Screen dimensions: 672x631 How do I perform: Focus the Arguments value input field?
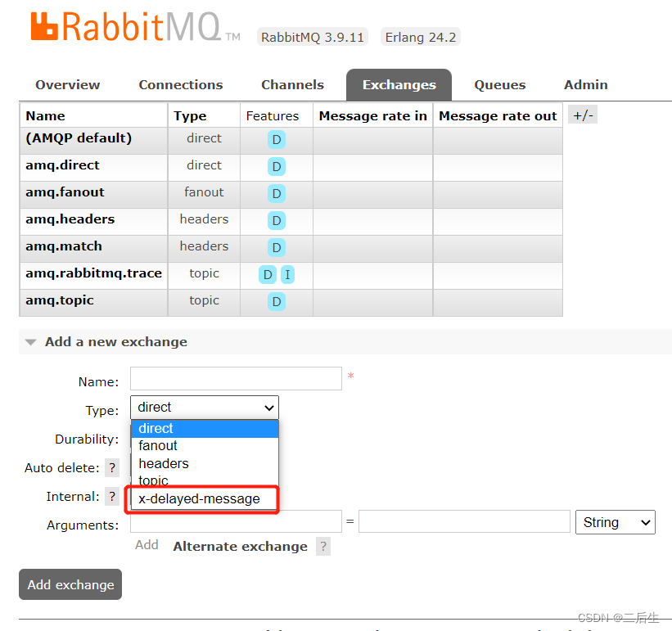(x=464, y=521)
